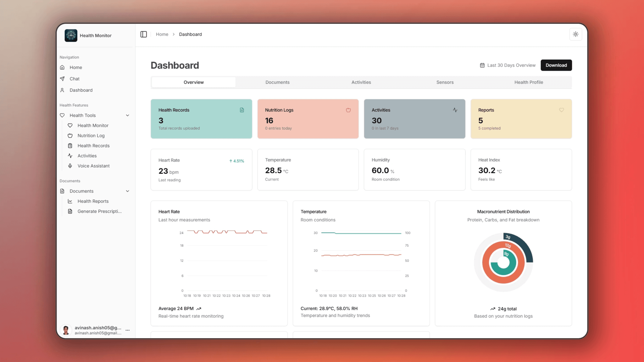Click the pulse icon on Activities card
This screenshot has width=644, height=362.
coord(455,110)
